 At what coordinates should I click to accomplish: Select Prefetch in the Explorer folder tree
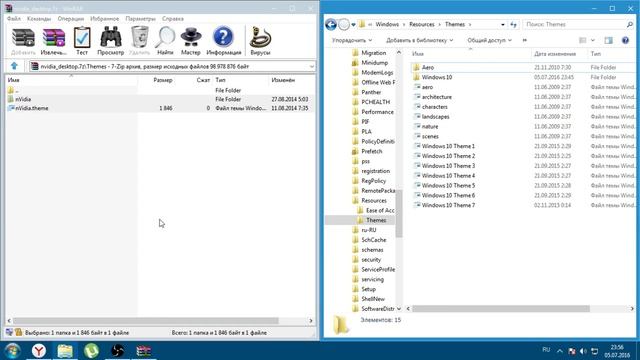pos(372,151)
